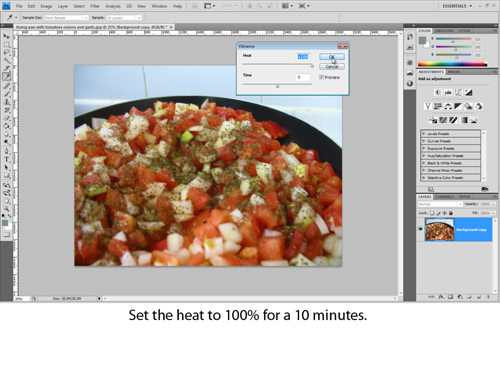The image size is (500, 376).
Task: Click the Invert adjustment icon
Action: (x=433, y=120)
